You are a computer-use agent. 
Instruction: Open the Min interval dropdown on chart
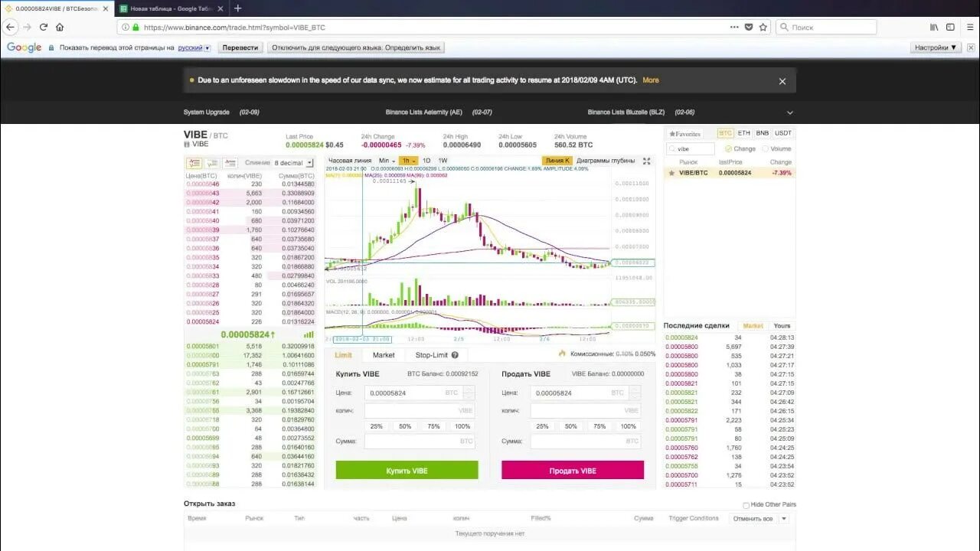387,161
